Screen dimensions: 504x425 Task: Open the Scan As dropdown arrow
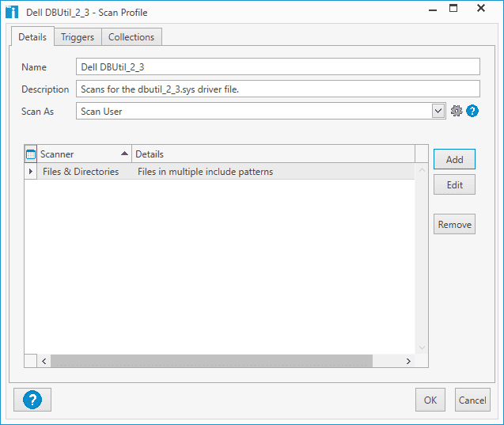(x=438, y=111)
